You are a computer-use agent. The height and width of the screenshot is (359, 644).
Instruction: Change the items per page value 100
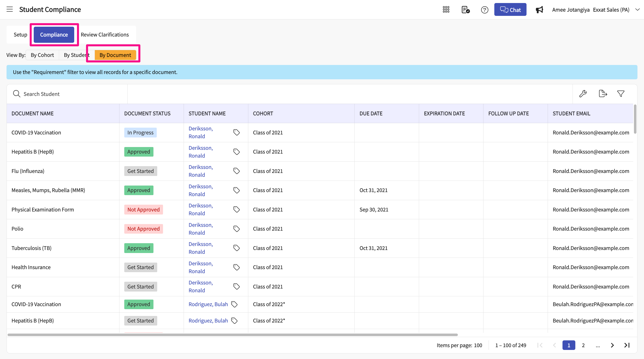pyautogui.click(x=478, y=345)
